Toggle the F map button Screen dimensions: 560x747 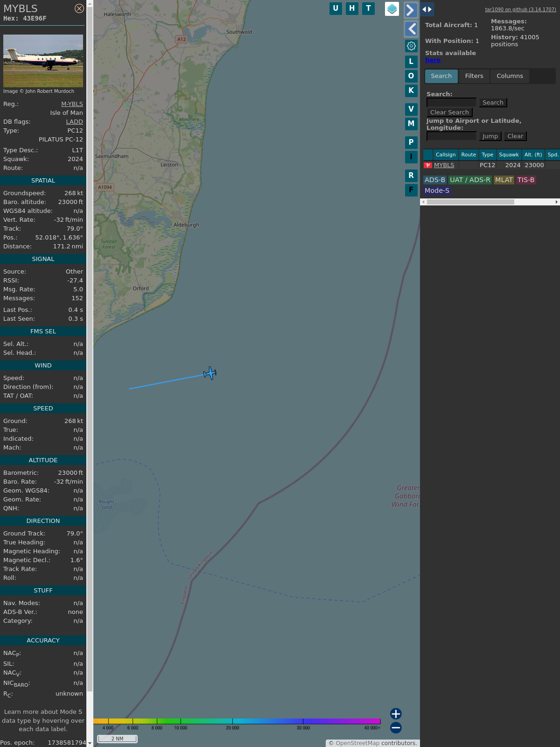411,190
